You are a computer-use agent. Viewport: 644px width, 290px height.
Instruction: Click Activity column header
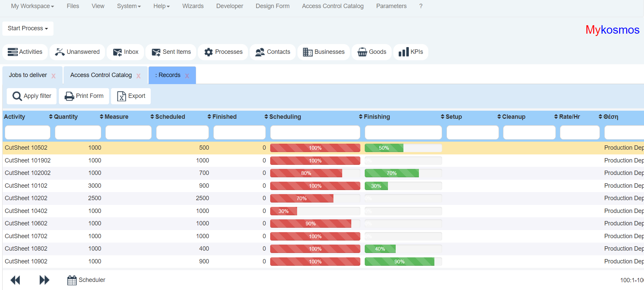point(14,117)
